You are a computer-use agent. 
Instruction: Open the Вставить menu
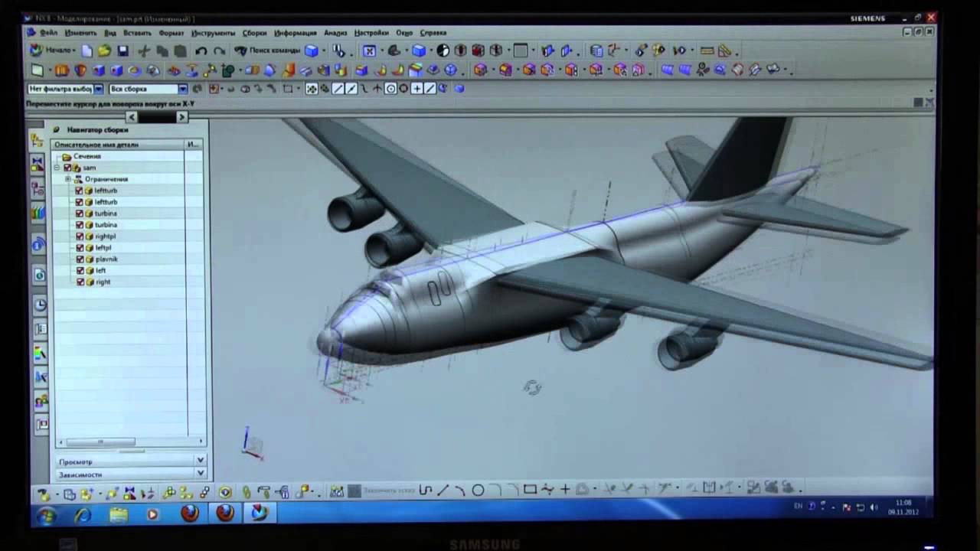[137, 33]
